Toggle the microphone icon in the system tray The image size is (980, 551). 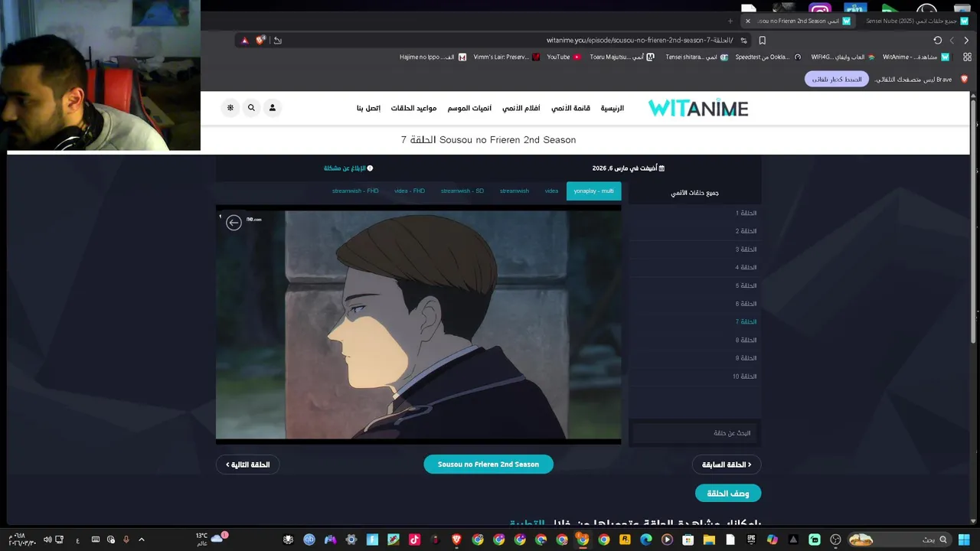[x=126, y=540]
